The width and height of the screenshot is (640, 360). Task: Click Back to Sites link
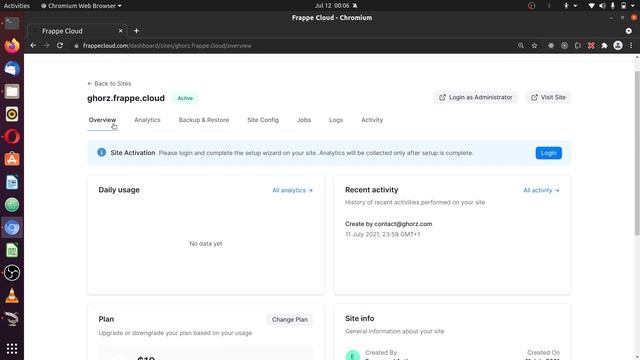point(109,83)
